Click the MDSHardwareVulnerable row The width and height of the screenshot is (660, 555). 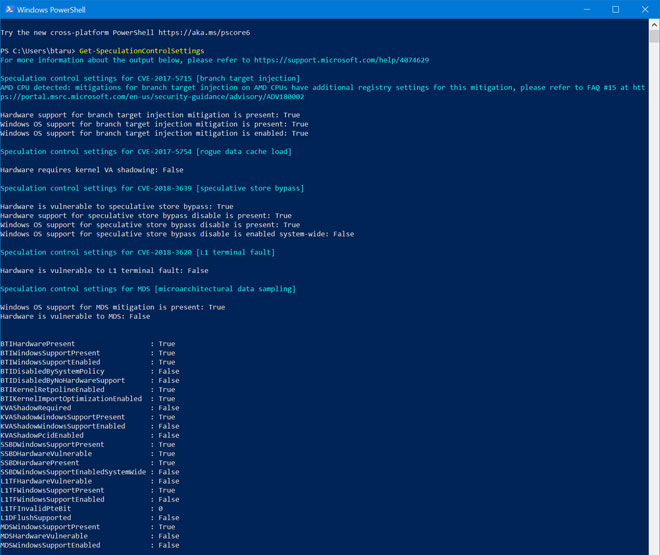pyautogui.click(x=90, y=536)
